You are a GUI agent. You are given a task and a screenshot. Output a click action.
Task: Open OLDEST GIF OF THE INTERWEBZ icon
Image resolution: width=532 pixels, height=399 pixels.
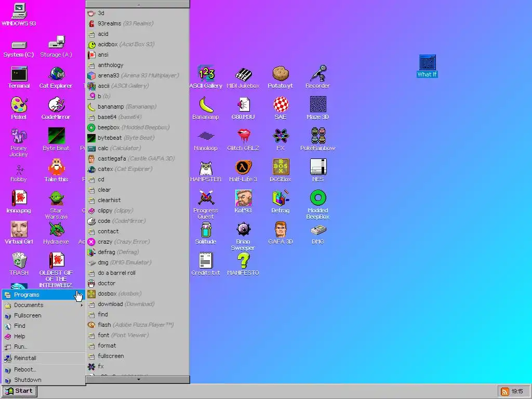coord(56,270)
